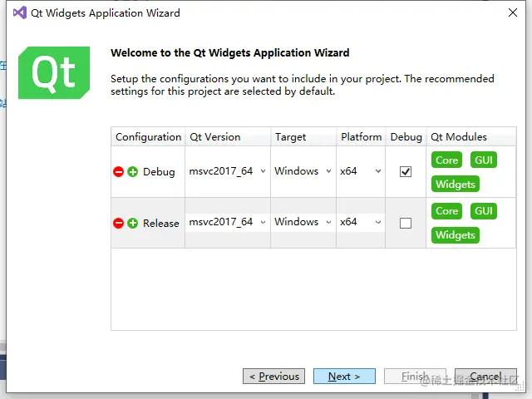Click the GUI module badge in Debug row
532x399 pixels.
coord(484,160)
